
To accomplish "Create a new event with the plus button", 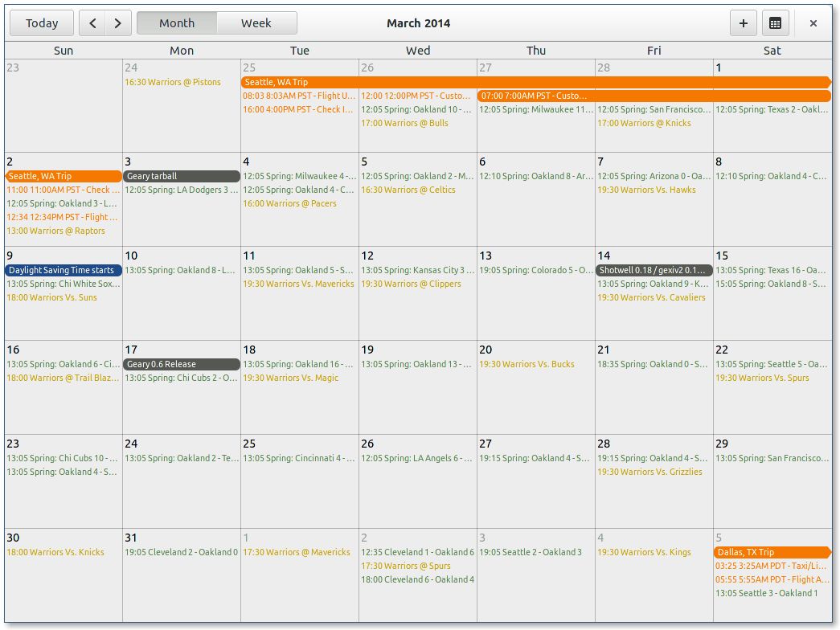I will point(742,22).
